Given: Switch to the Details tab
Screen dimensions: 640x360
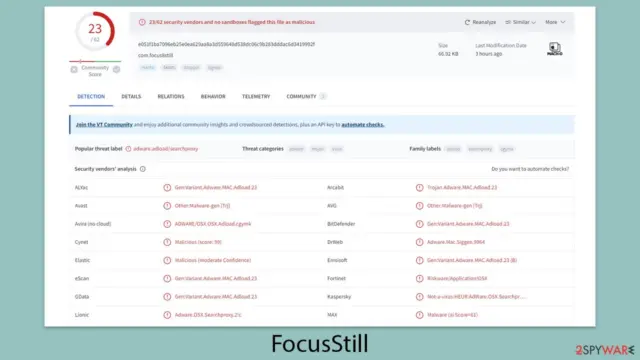Looking at the screenshot, I should (x=131, y=97).
